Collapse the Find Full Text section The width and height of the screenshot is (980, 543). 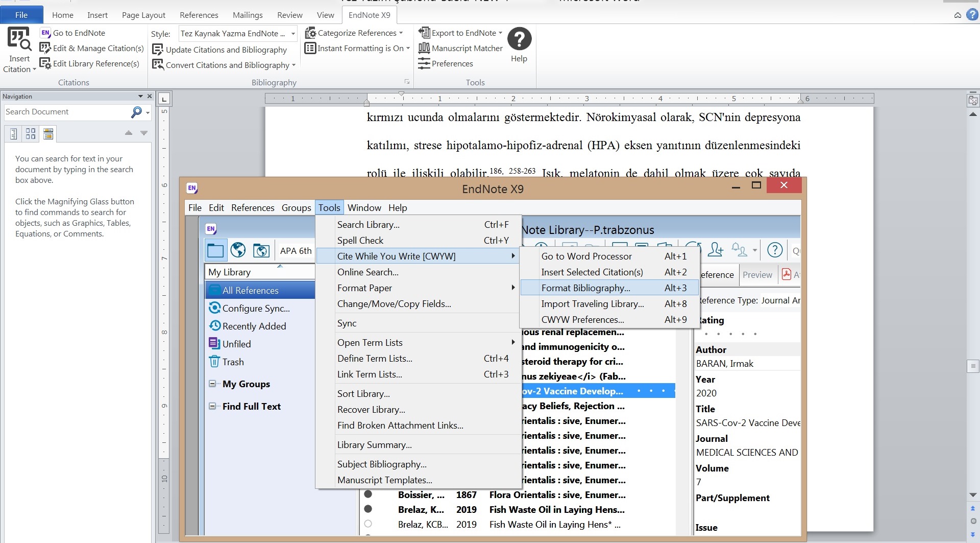(212, 406)
